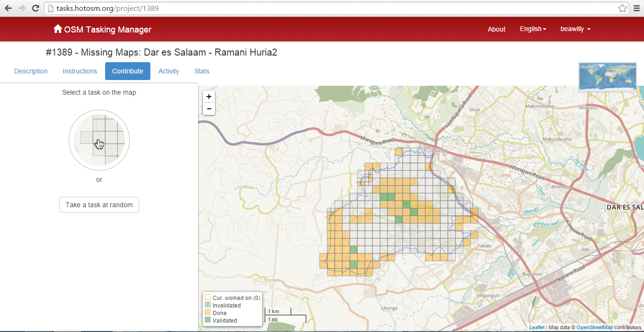Image resolution: width=644 pixels, height=332 pixels.
Task: Click the Tabata label on the map
Action: (484, 246)
